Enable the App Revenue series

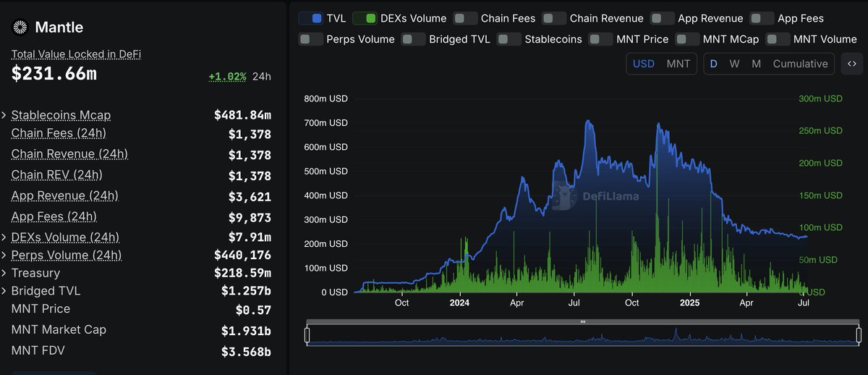[662, 18]
